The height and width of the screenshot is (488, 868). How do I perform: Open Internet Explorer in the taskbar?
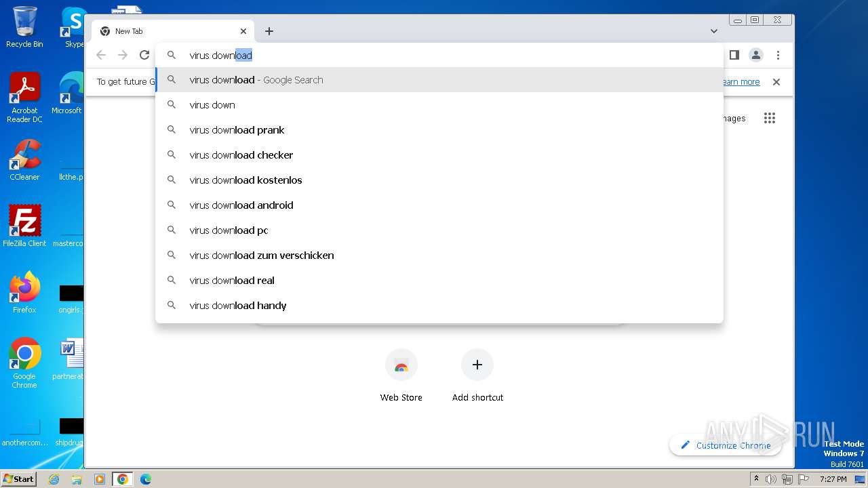pos(54,479)
